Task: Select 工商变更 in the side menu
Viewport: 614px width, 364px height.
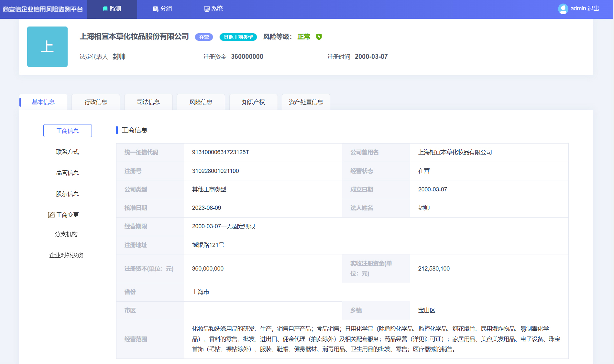Action: [x=68, y=215]
